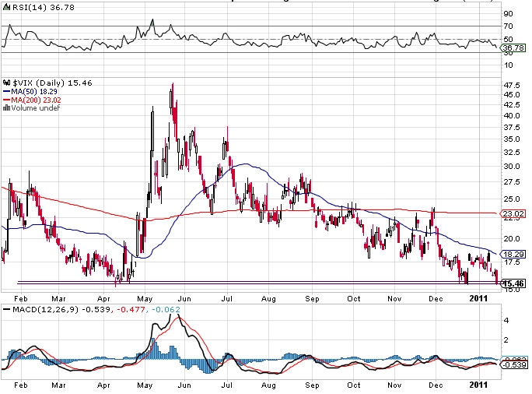Viewport: 532px width, 394px height.
Task: Click the RSI peak above 70 in May
Action: point(152,23)
